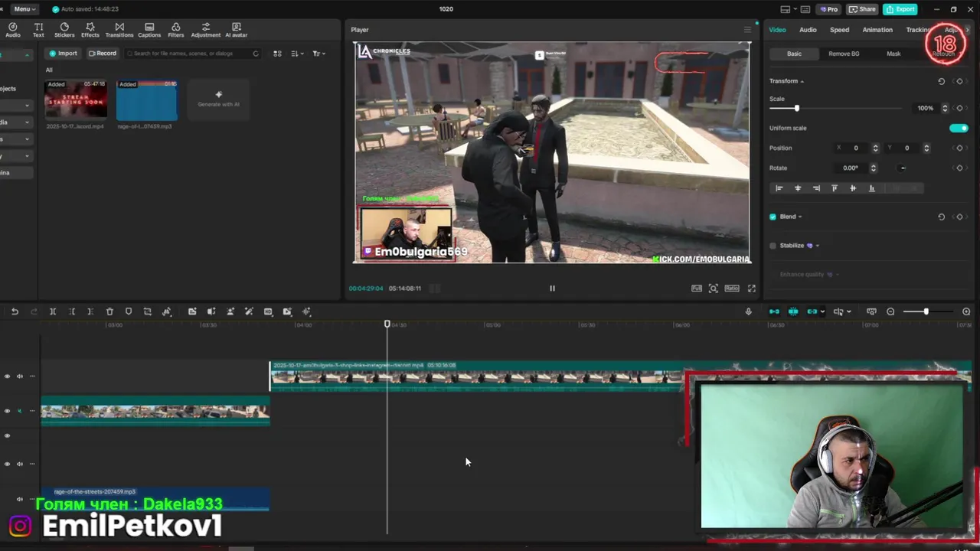The image size is (980, 551).
Task: Expand the Blend options arrow
Action: pyautogui.click(x=800, y=217)
